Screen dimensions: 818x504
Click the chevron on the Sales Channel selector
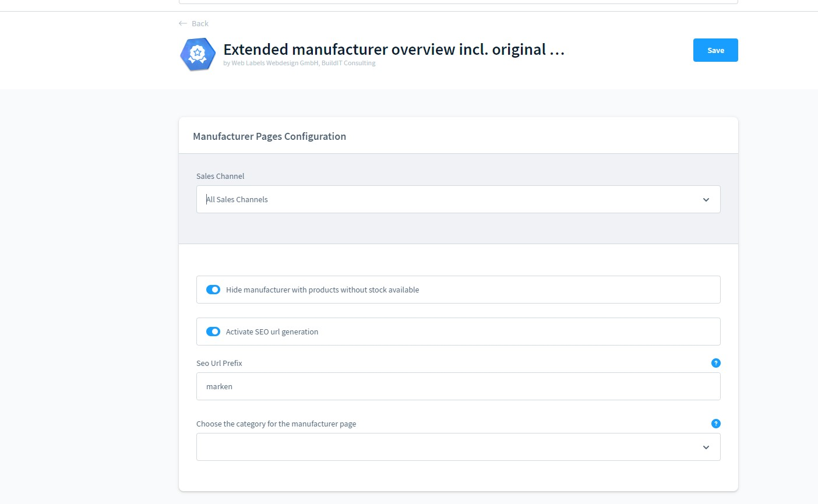click(x=706, y=199)
